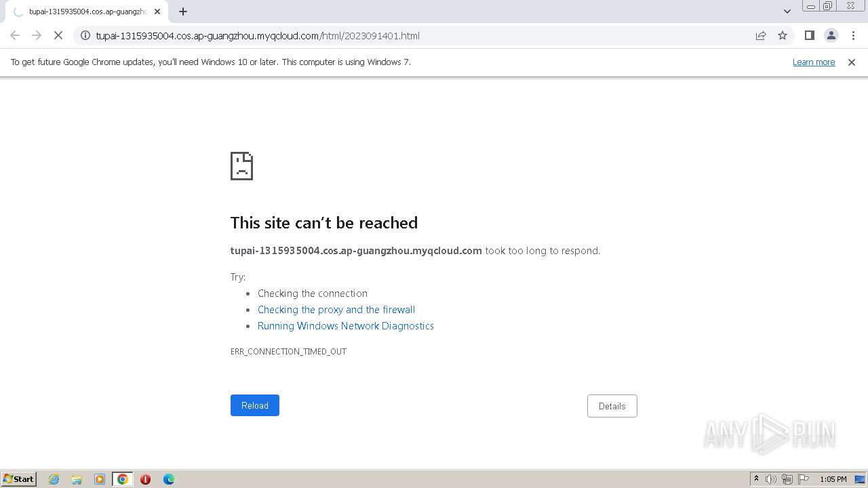Open the Learn more link
Screen dimensions: 868x488
tap(814, 62)
